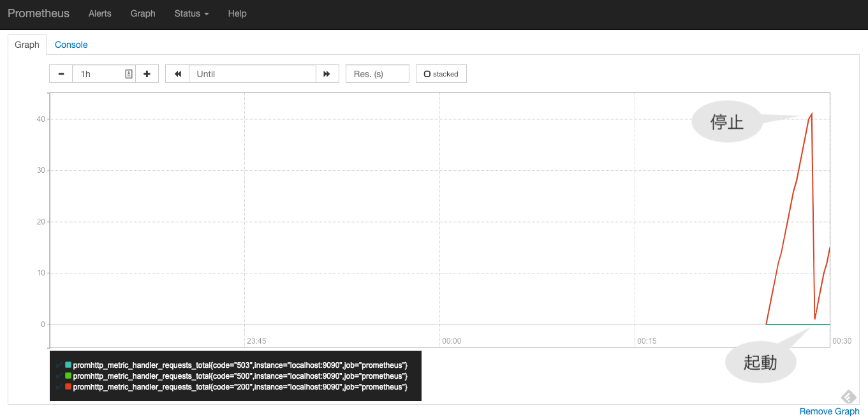Screen dimensions: 868x417
Task: Click the 30 y-axis value label
Action: [x=41, y=170]
